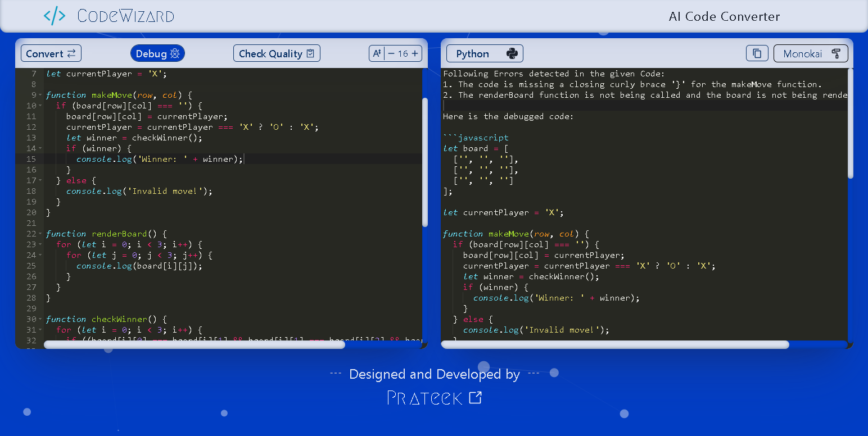Click the font size icon in the toolbar

click(x=376, y=53)
